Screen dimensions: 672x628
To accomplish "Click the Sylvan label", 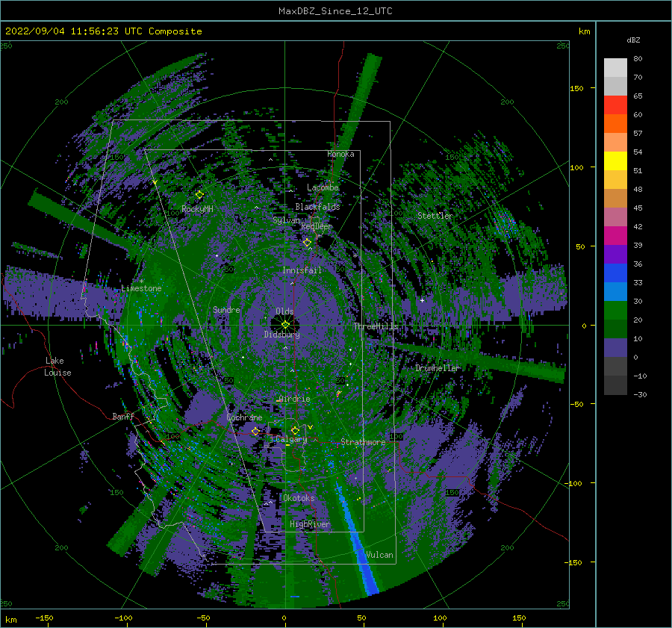I will point(286,220).
